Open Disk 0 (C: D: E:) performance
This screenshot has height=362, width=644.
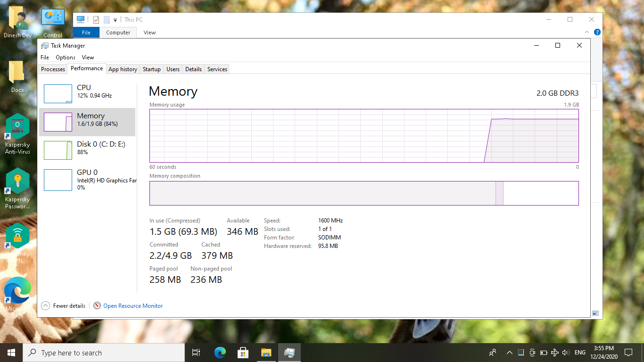(87, 150)
